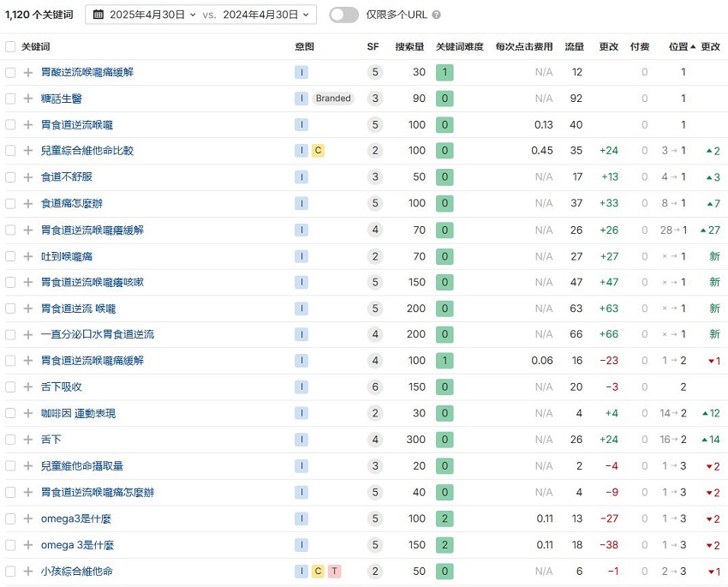
Task: Click plus icon for 食道不舒服
Action: 28,177
